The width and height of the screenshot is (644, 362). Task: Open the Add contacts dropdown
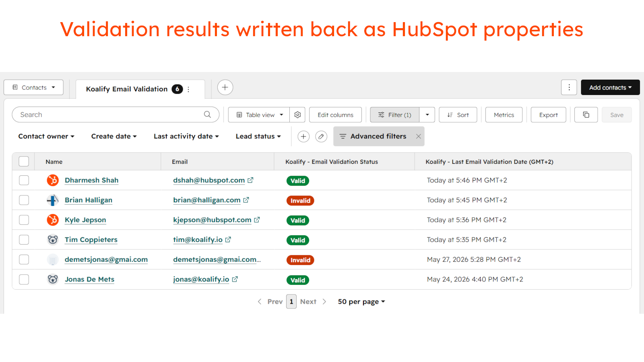610,87
